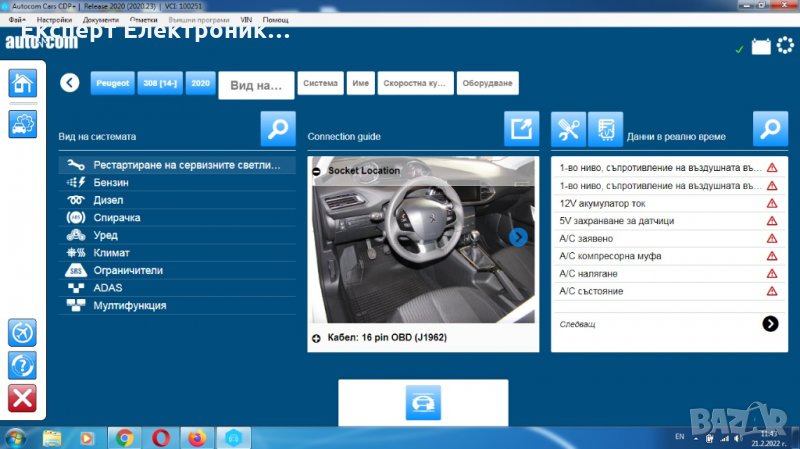
Task: Select 12V акумулатор ток data row
Action: [669, 204]
